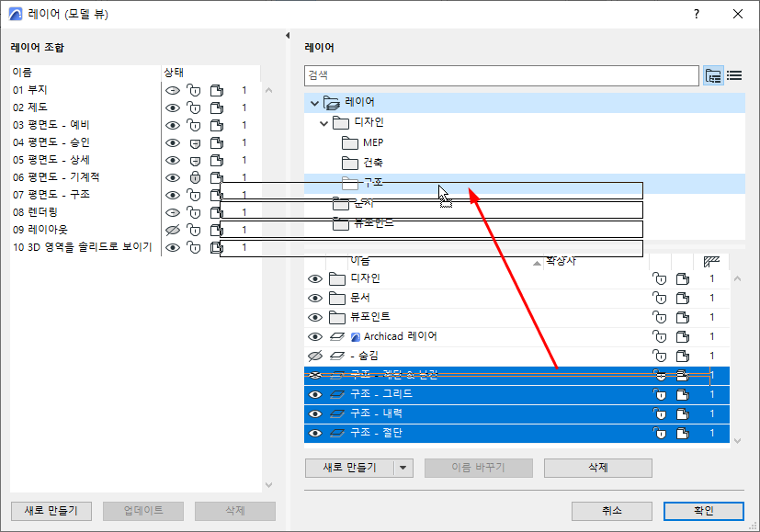Click the 취소 button
The image size is (760, 532).
(612, 511)
